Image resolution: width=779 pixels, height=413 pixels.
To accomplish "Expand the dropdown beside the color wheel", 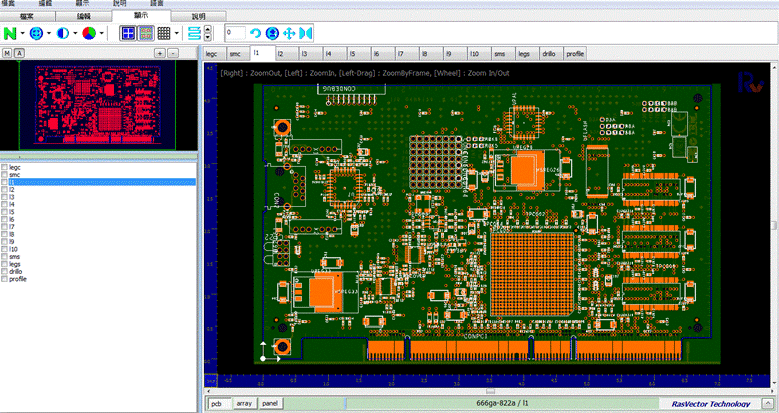I will coord(101,34).
